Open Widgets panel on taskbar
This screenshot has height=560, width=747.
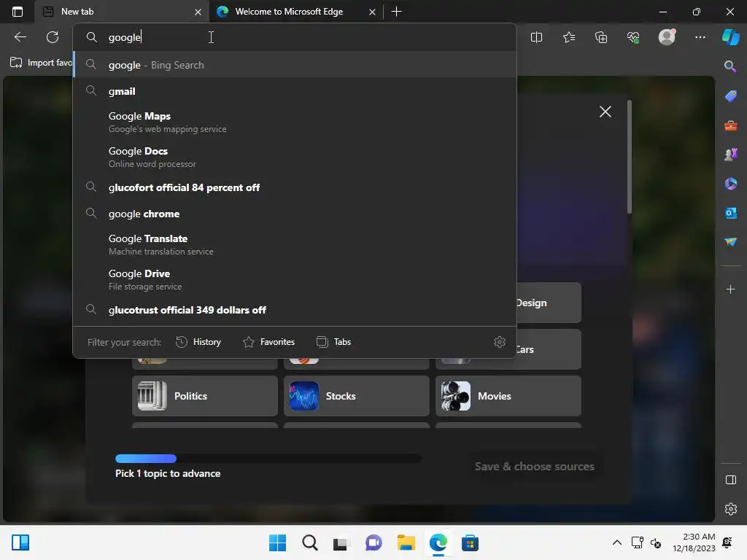pyautogui.click(x=20, y=542)
